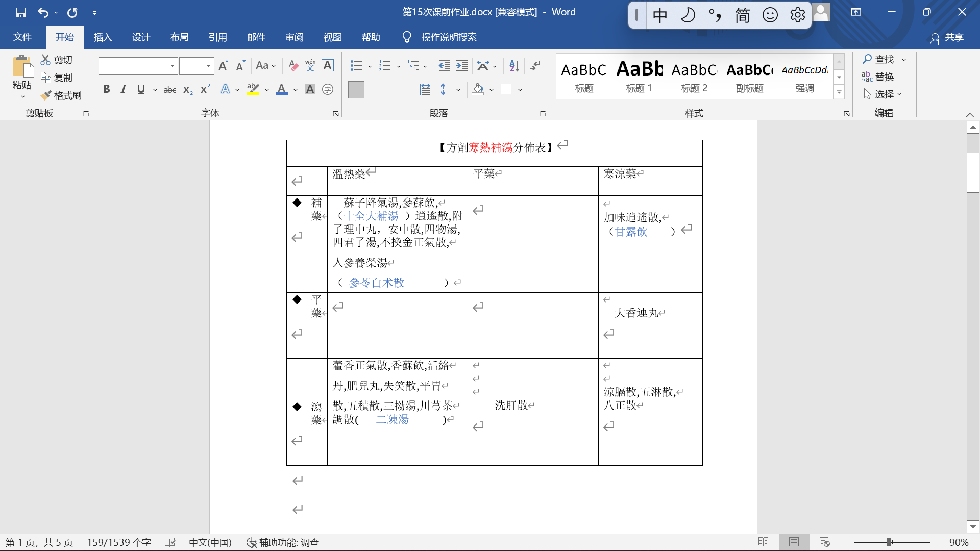This screenshot has height=551, width=980.
Task: Click the Clear Formatting eraser icon
Action: (x=293, y=66)
